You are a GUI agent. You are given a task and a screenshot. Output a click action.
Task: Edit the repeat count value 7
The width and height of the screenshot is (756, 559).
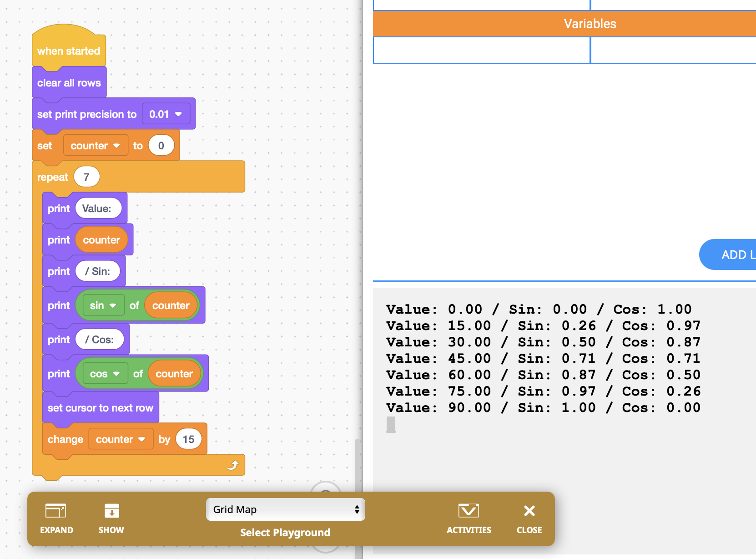(x=86, y=177)
